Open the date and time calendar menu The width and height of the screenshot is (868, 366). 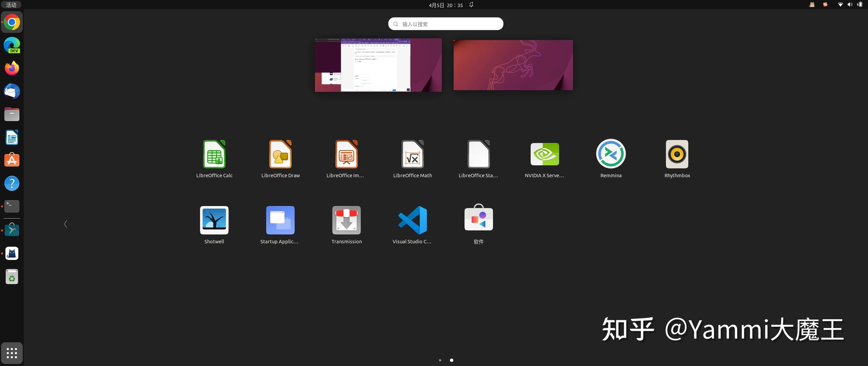445,5
